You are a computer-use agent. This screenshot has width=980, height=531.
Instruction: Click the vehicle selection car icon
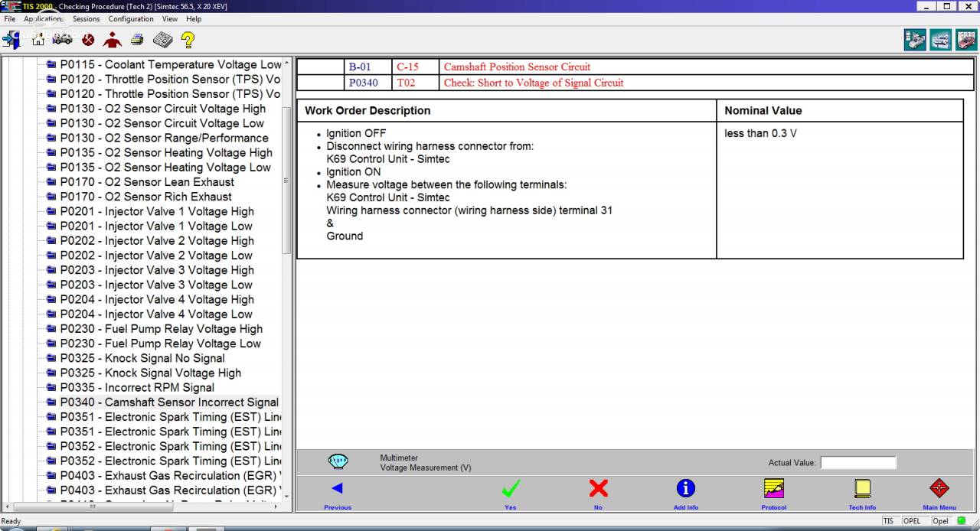point(63,39)
